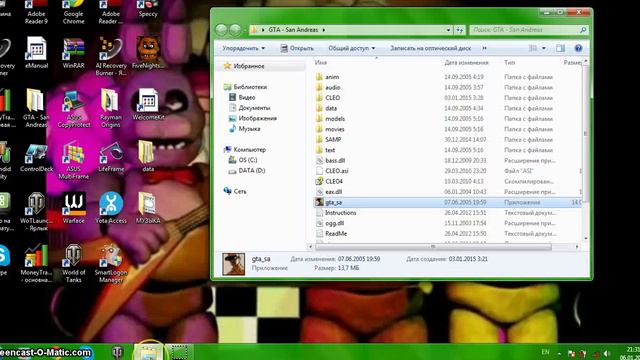Click the Открыть toolbar button

pos(297,48)
